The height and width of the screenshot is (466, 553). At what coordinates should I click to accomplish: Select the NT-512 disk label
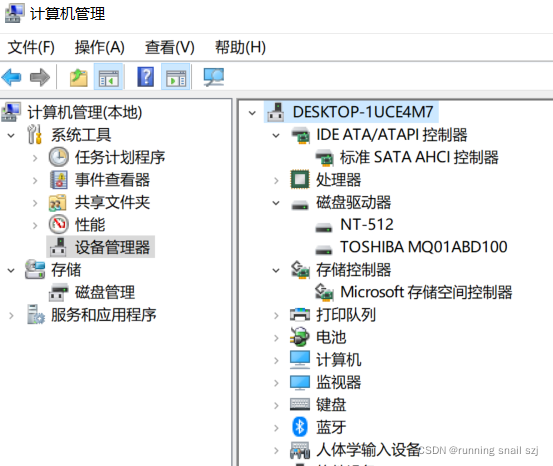point(367,224)
